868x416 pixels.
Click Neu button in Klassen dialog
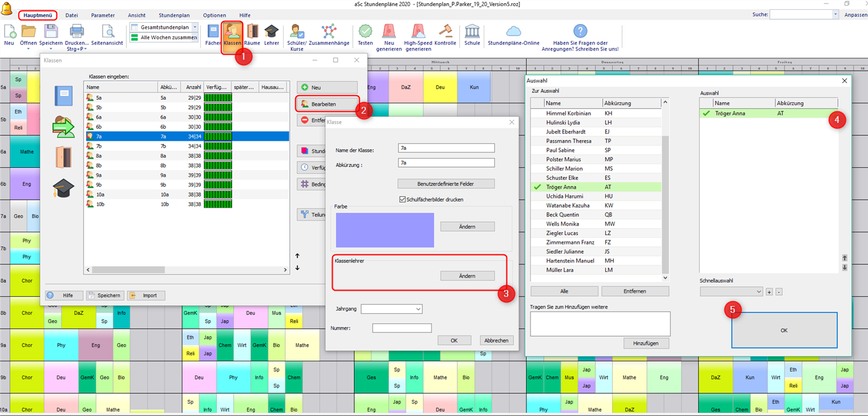(x=327, y=88)
